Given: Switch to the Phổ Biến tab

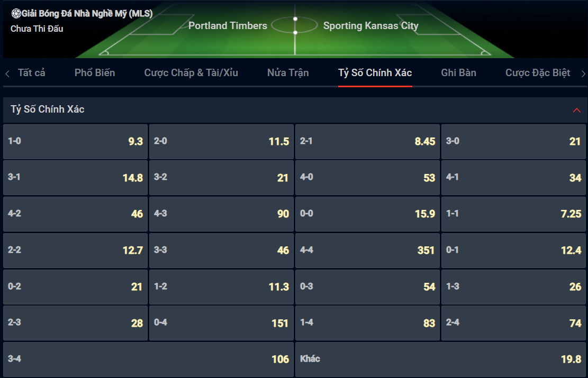Looking at the screenshot, I should pyautogui.click(x=95, y=72).
